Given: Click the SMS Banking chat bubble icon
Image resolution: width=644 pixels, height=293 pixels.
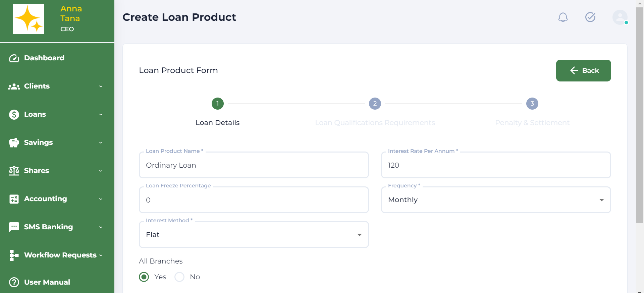Looking at the screenshot, I should coord(14,227).
